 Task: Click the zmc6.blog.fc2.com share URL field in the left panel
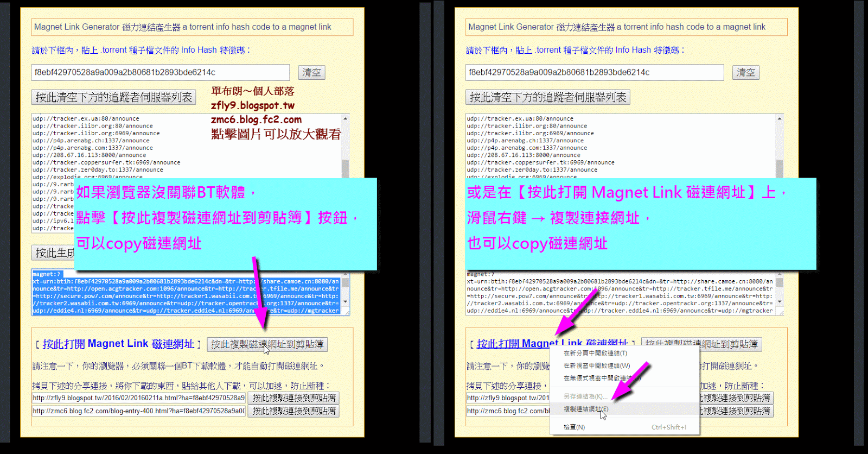(139, 411)
